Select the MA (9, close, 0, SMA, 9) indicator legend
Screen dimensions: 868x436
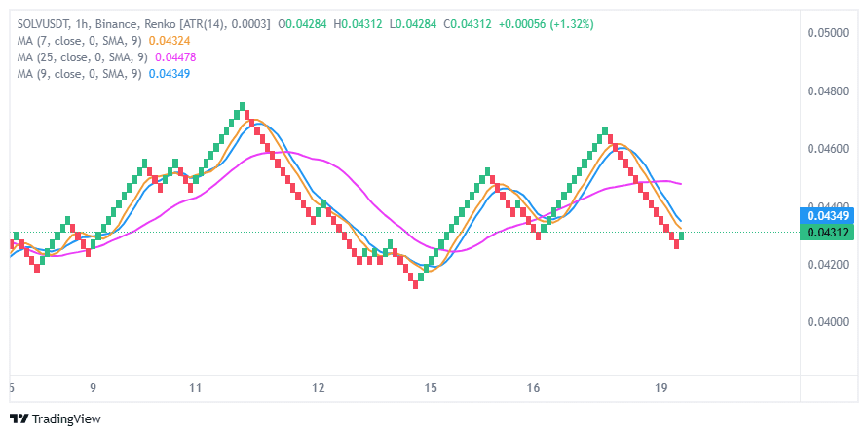coord(79,74)
